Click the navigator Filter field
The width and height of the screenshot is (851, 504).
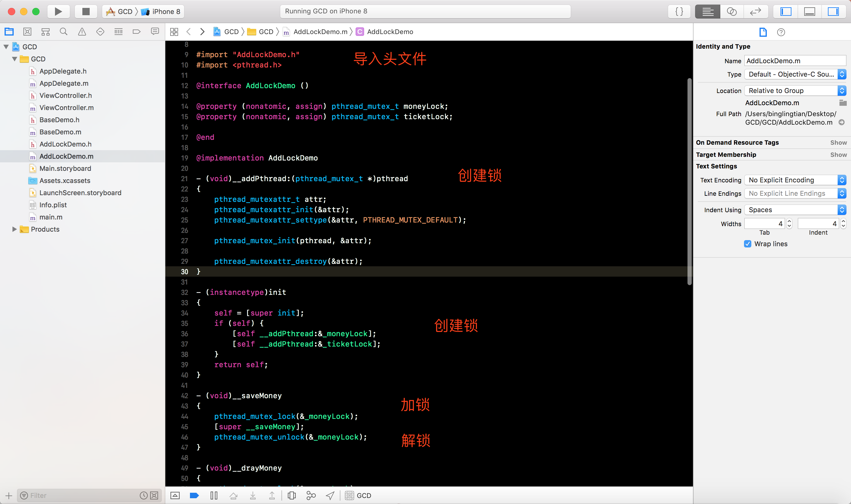(x=81, y=495)
